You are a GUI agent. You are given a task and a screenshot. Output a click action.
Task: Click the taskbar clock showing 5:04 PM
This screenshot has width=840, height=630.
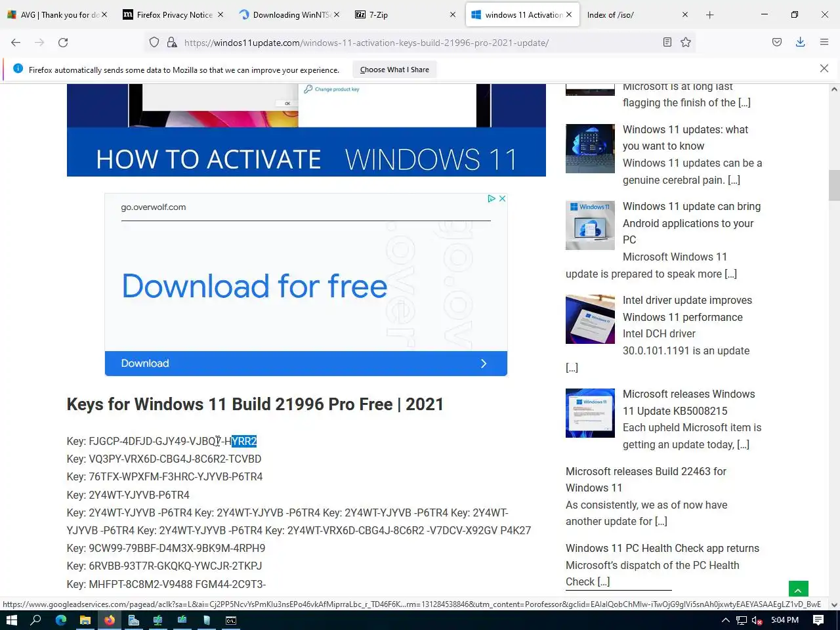(x=785, y=620)
